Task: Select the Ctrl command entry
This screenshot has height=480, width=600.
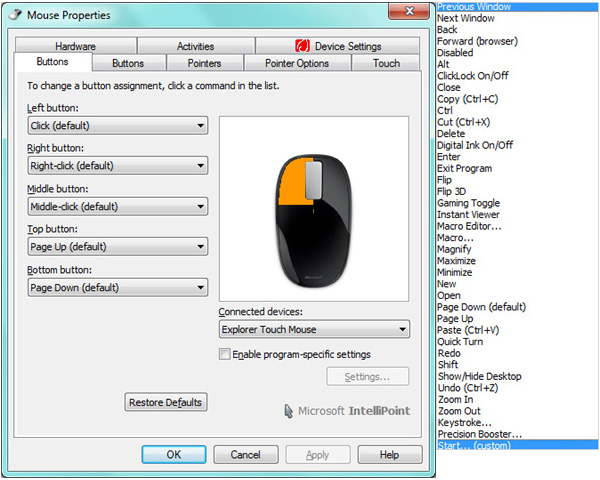Action: [x=517, y=110]
